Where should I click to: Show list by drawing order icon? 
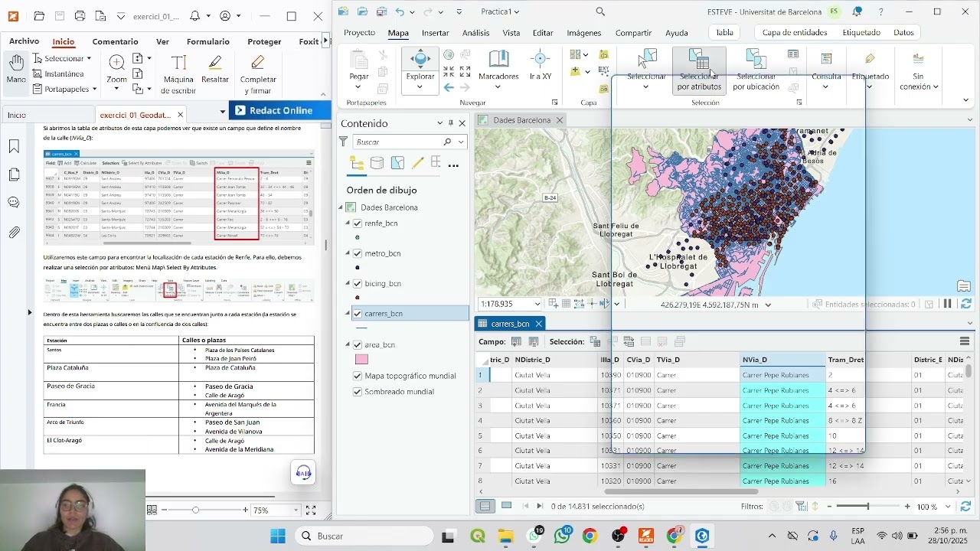point(357,163)
